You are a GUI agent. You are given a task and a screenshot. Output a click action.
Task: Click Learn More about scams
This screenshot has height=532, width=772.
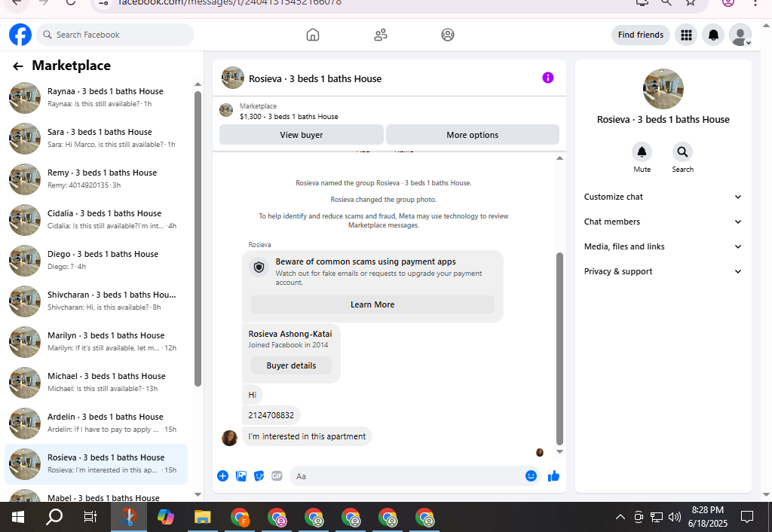pos(372,304)
